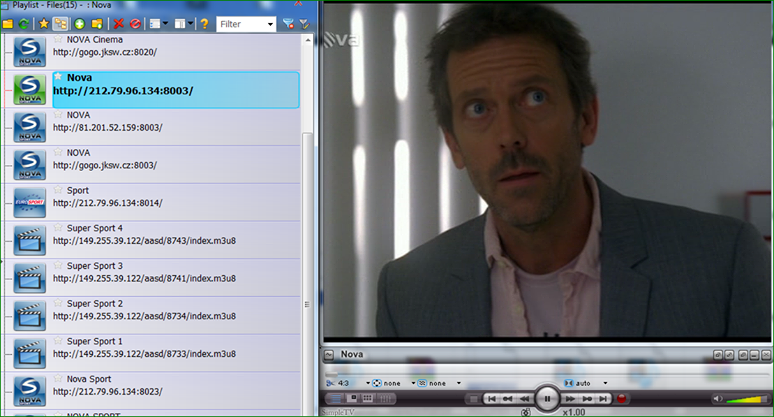
Task: Click into the Filter input box
Action: click(241, 24)
